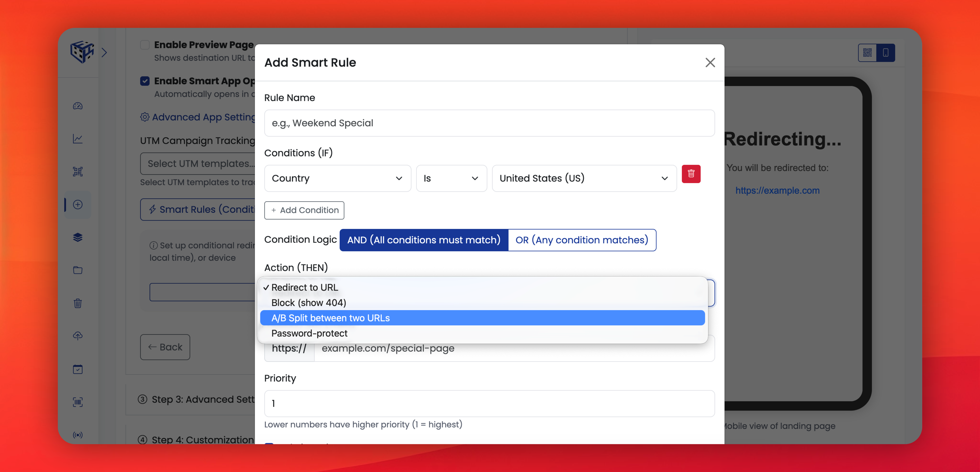Expand Step 3: Advanced Settings section
980x472 pixels.
click(196, 399)
